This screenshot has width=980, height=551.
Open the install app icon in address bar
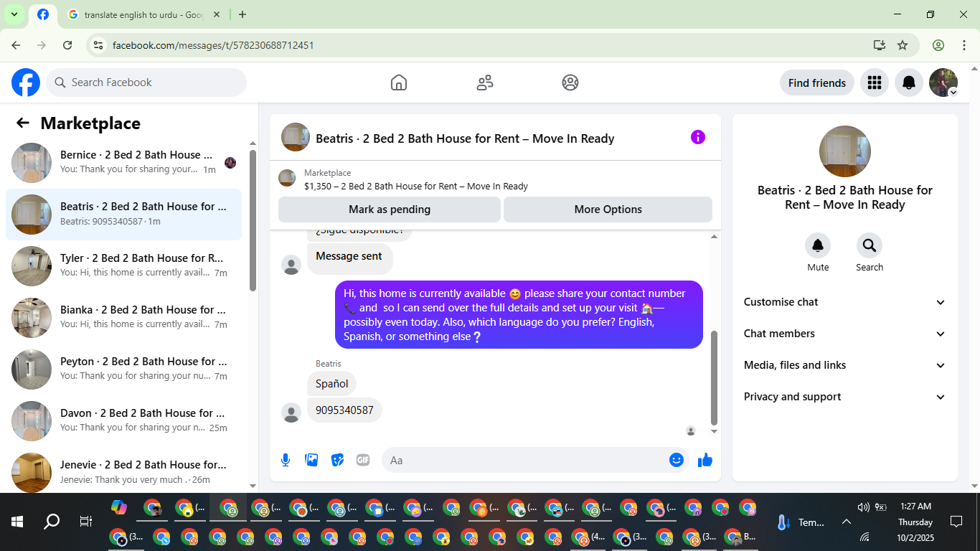pyautogui.click(x=880, y=45)
